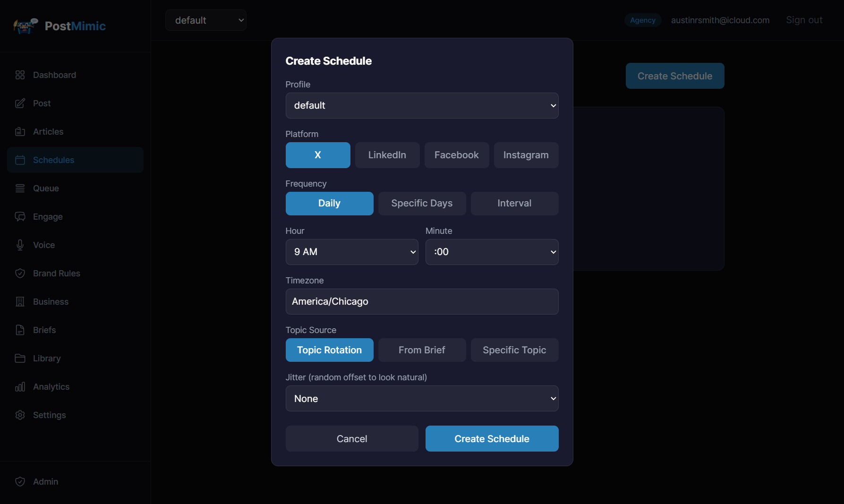Open Library in the sidebar
The image size is (844, 504).
pyautogui.click(x=76, y=359)
